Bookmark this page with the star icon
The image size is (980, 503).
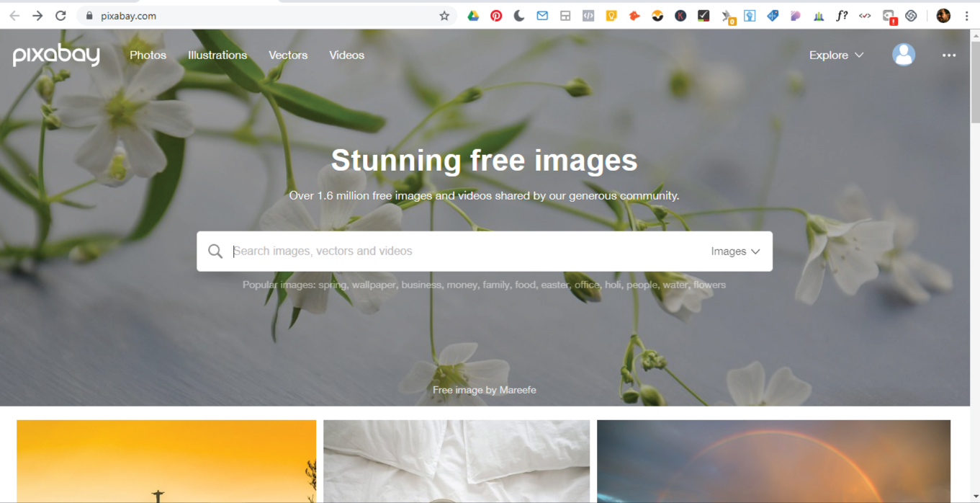pyautogui.click(x=444, y=16)
